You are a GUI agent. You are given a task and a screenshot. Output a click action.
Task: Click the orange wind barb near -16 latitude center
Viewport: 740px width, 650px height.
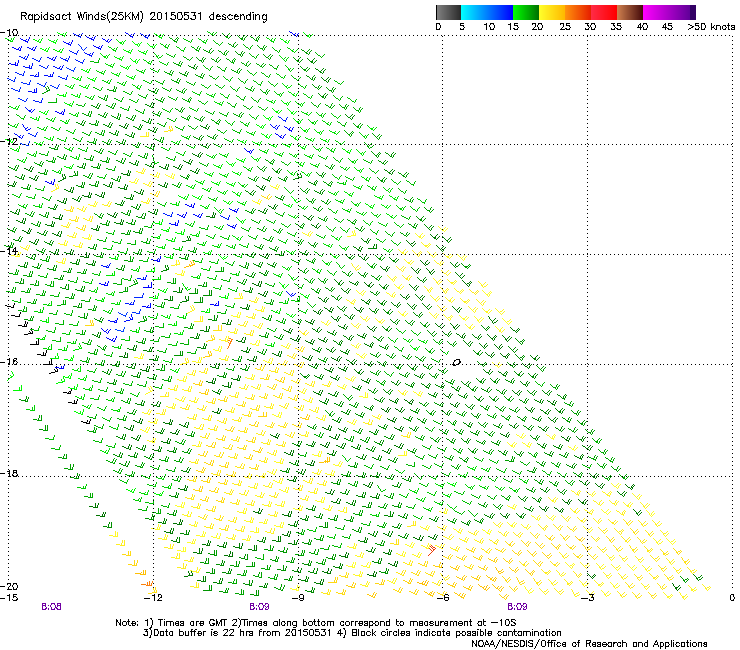coord(229,342)
